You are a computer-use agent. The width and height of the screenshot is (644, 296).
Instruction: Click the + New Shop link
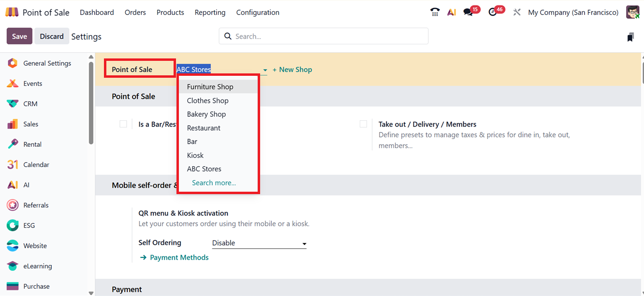click(293, 70)
